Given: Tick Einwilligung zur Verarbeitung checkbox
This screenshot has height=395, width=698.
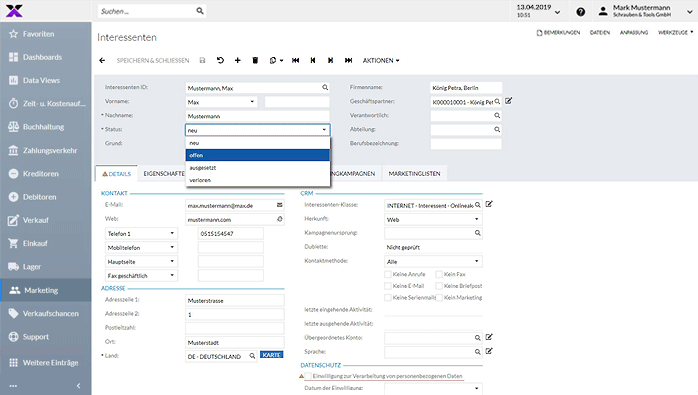Looking at the screenshot, I should click(308, 376).
